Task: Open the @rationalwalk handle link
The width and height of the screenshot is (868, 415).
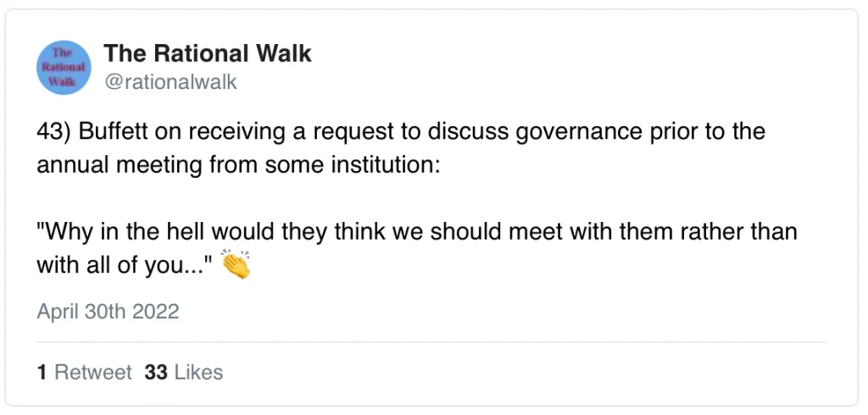Action: [170, 82]
